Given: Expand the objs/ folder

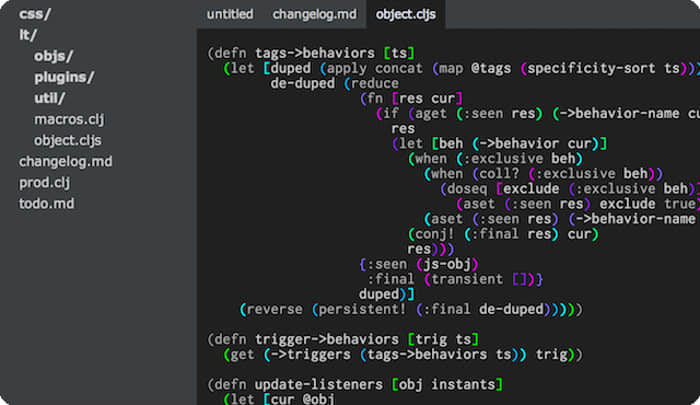Looking at the screenshot, I should click(x=53, y=56).
